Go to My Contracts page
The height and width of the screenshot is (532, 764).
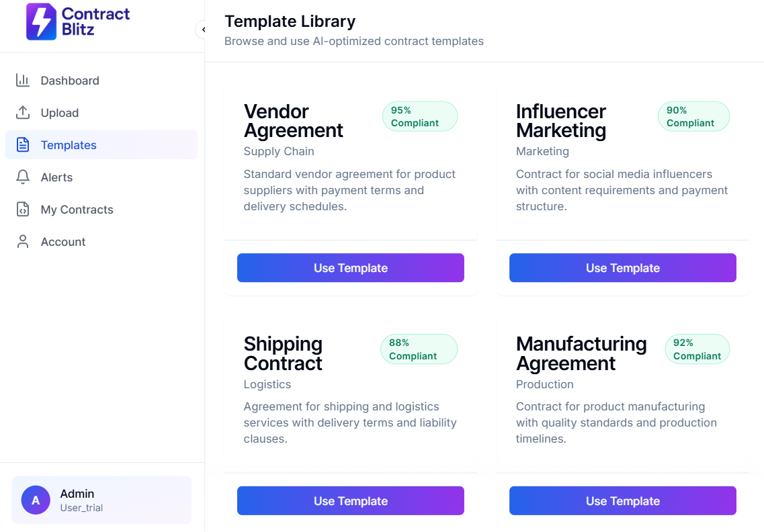[x=77, y=210]
